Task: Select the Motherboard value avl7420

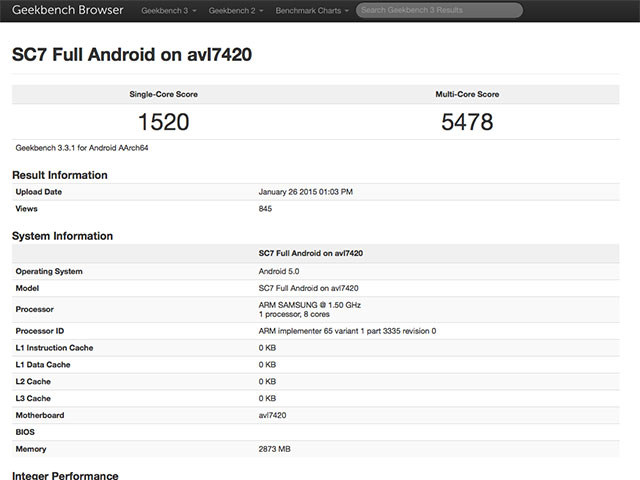Action: point(272,415)
